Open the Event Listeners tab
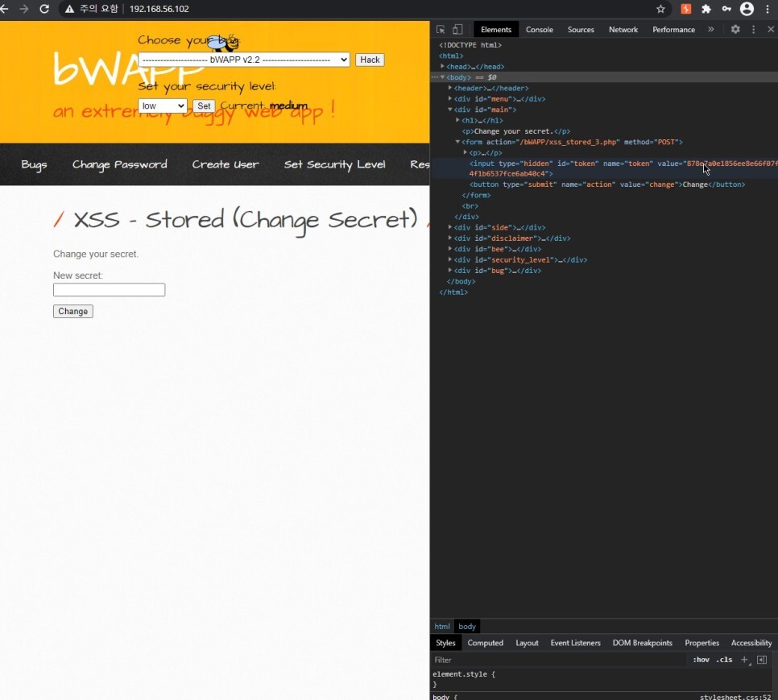The image size is (778, 700). pyautogui.click(x=576, y=643)
